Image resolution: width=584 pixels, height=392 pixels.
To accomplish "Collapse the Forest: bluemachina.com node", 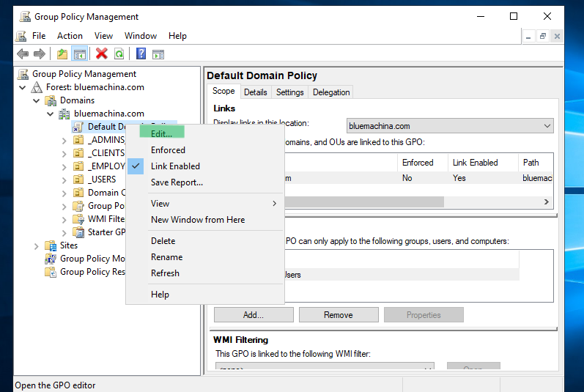I will [23, 87].
